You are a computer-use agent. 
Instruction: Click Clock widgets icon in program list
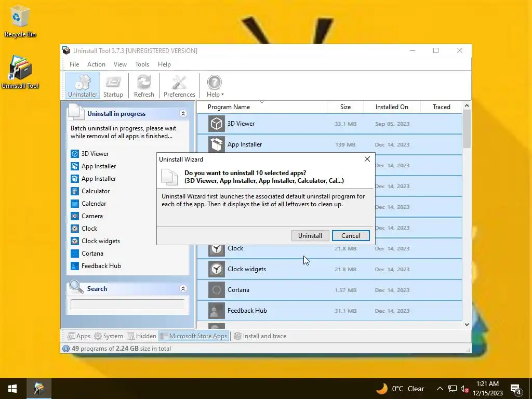point(217,269)
